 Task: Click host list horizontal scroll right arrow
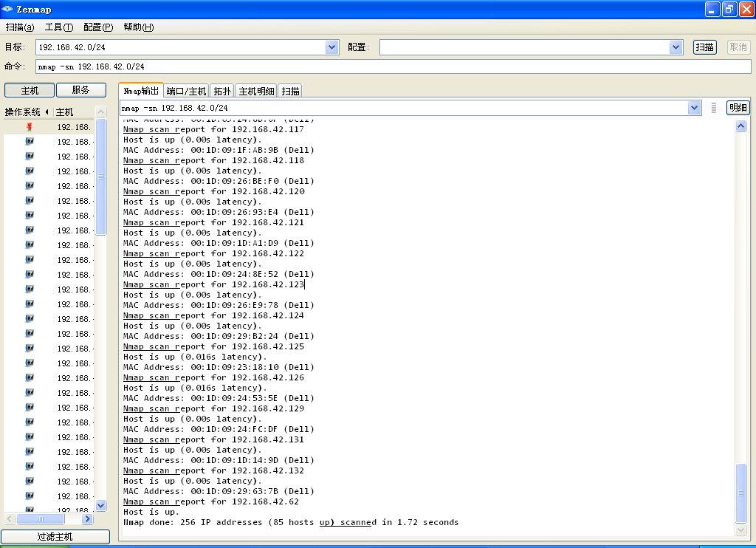87,519
